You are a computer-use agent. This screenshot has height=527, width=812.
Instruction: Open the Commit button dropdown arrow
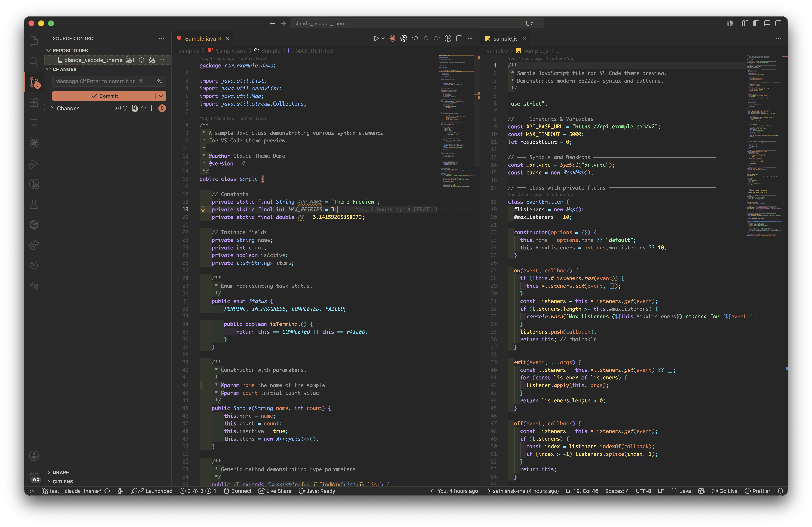(161, 96)
